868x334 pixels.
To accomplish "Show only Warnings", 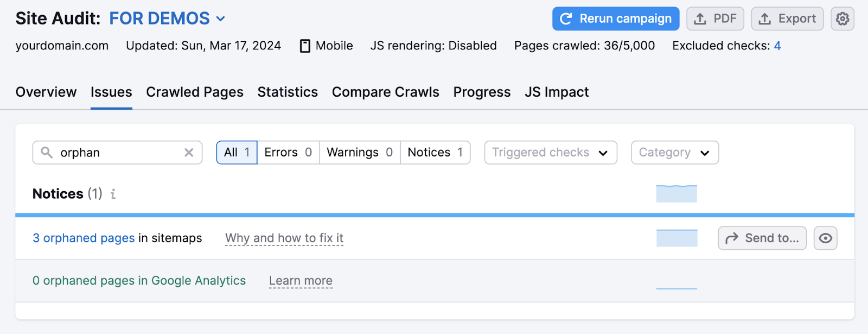I will 359,153.
